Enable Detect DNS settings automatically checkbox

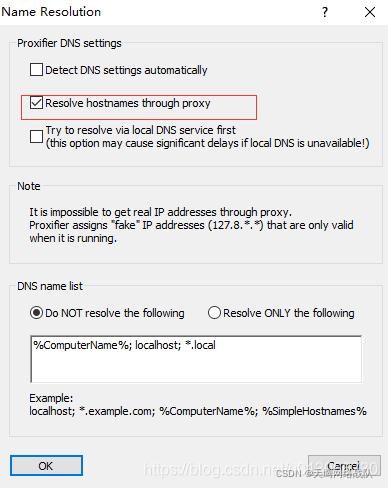[x=36, y=70]
